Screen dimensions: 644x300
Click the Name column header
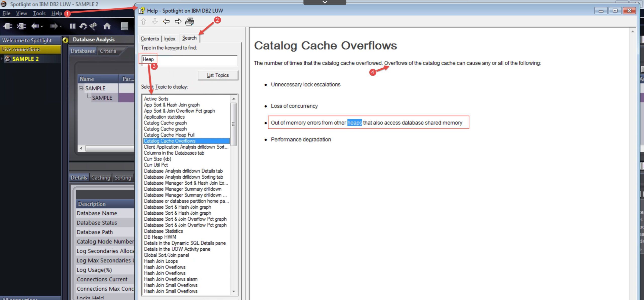pyautogui.click(x=98, y=79)
